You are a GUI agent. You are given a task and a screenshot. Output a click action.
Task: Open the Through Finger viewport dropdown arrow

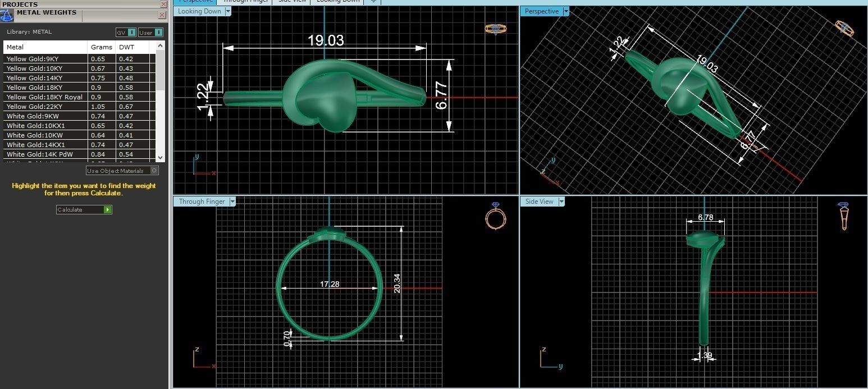(232, 202)
